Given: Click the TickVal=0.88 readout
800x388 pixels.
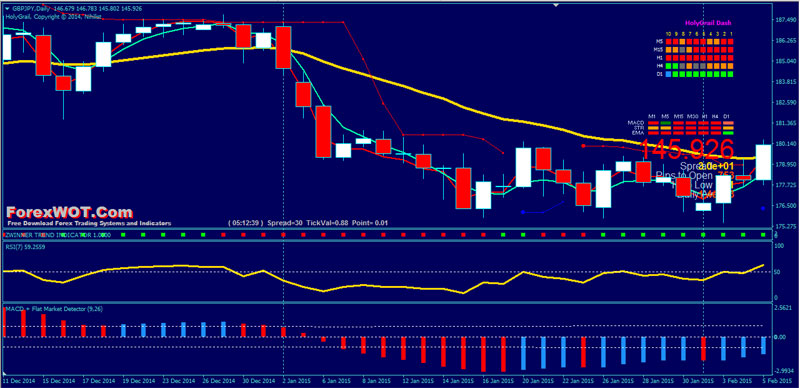Looking at the screenshot, I should coord(329,223).
